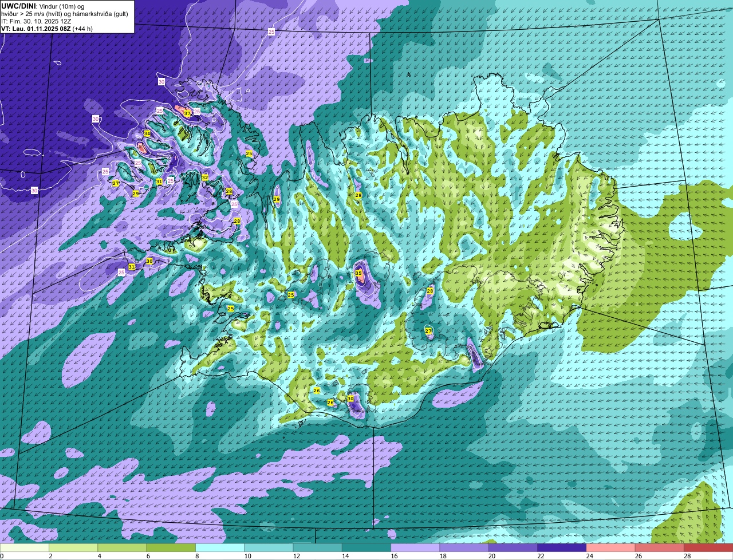Click the 14–16 m/s dark teal legend swatch

click(366, 548)
